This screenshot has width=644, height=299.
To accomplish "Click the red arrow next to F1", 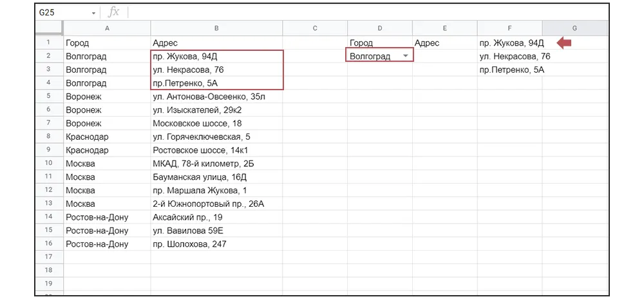I will point(565,43).
